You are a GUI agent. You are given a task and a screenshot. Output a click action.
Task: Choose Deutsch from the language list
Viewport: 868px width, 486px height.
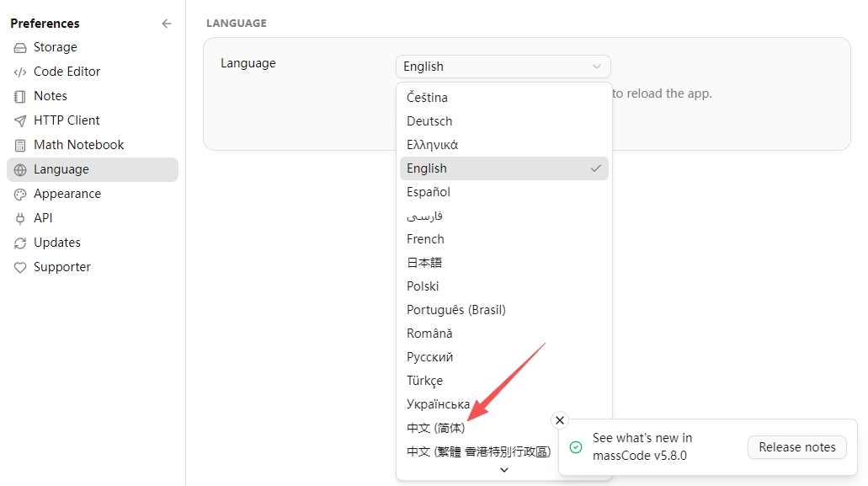(503, 121)
